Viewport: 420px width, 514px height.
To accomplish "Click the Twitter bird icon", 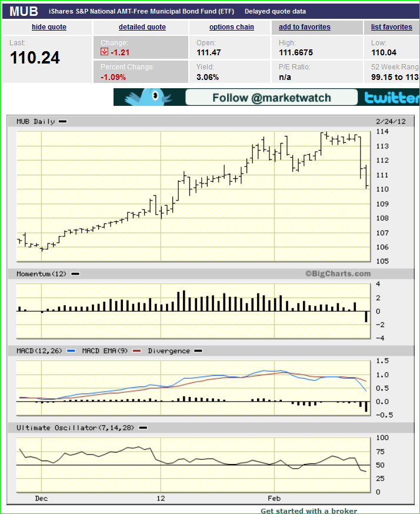I will (149, 97).
